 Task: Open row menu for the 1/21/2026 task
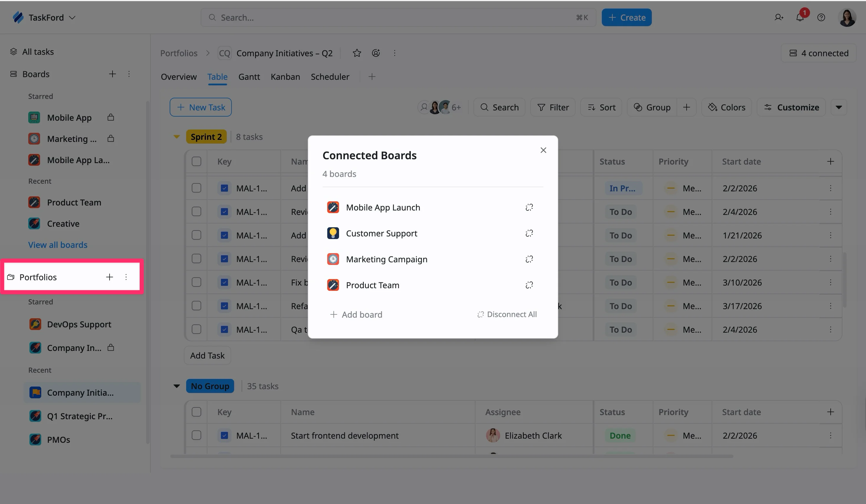tap(830, 235)
